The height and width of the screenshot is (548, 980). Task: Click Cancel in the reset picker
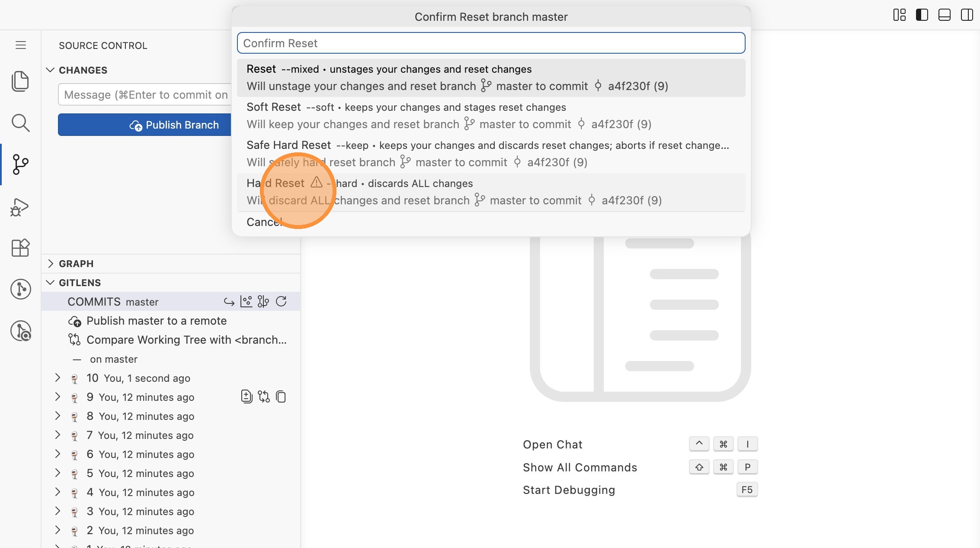pyautogui.click(x=264, y=222)
